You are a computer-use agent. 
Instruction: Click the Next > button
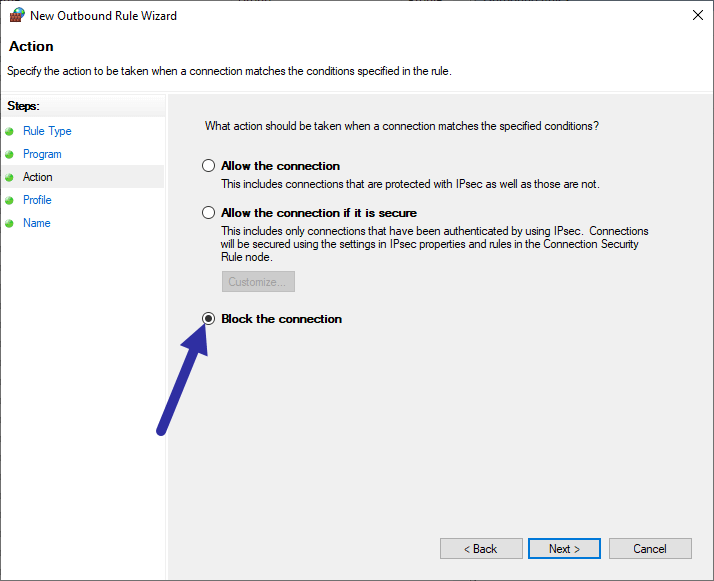(x=564, y=549)
